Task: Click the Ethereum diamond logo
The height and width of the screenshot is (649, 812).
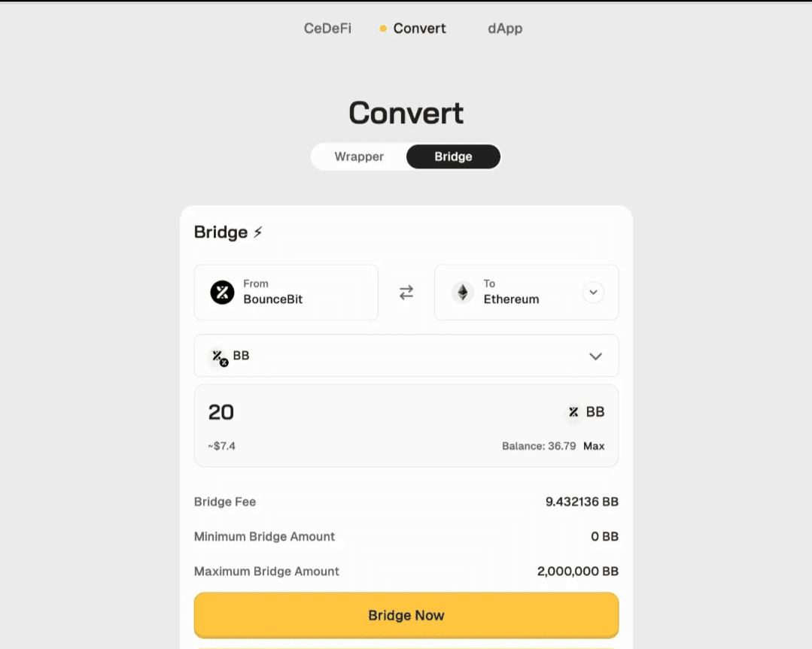Action: pos(463,293)
